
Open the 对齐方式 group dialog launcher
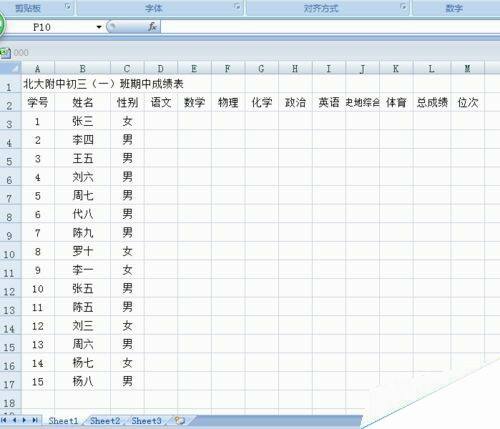(403, 6)
